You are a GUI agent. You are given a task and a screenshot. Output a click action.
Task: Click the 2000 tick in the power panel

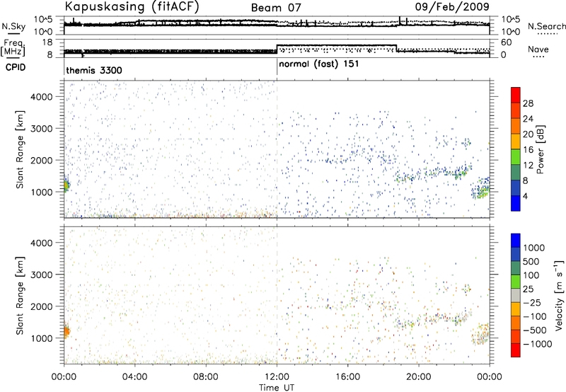[x=42, y=160]
